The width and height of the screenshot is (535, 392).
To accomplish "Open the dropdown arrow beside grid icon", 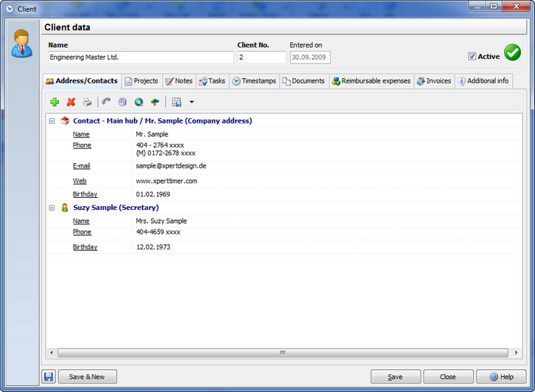I will 192,102.
